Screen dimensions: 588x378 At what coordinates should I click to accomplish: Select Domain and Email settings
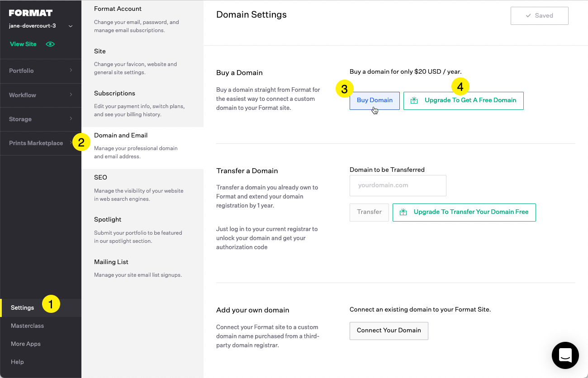pos(142,148)
